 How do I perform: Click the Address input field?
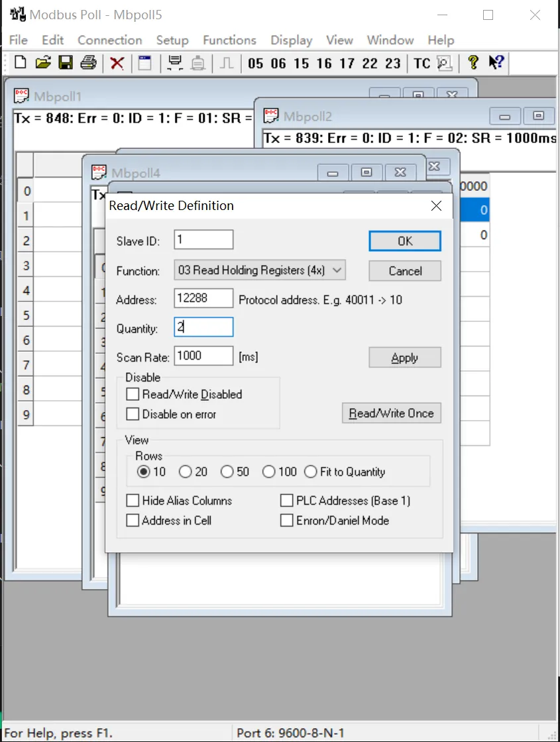[x=203, y=298]
